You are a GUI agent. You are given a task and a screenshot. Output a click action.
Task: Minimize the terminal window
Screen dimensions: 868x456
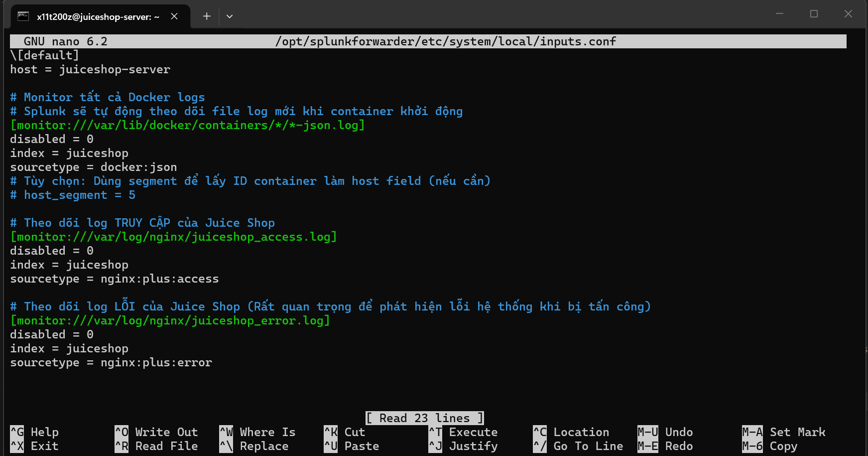pyautogui.click(x=779, y=14)
